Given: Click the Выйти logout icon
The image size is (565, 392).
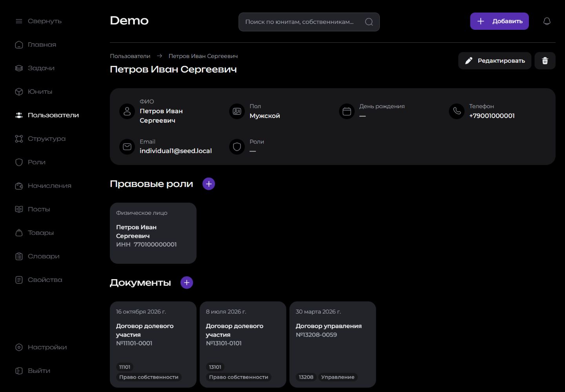Looking at the screenshot, I should (19, 371).
